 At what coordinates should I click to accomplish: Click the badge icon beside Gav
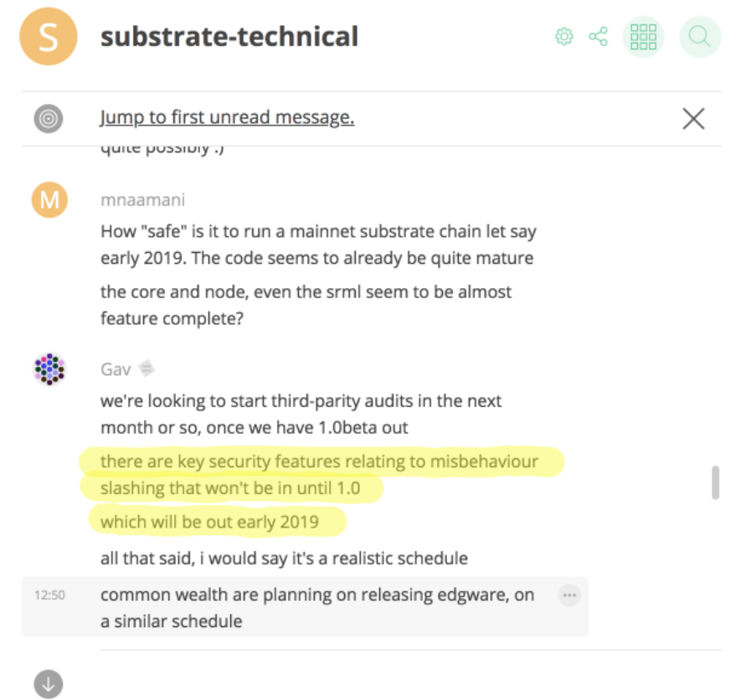(x=146, y=368)
